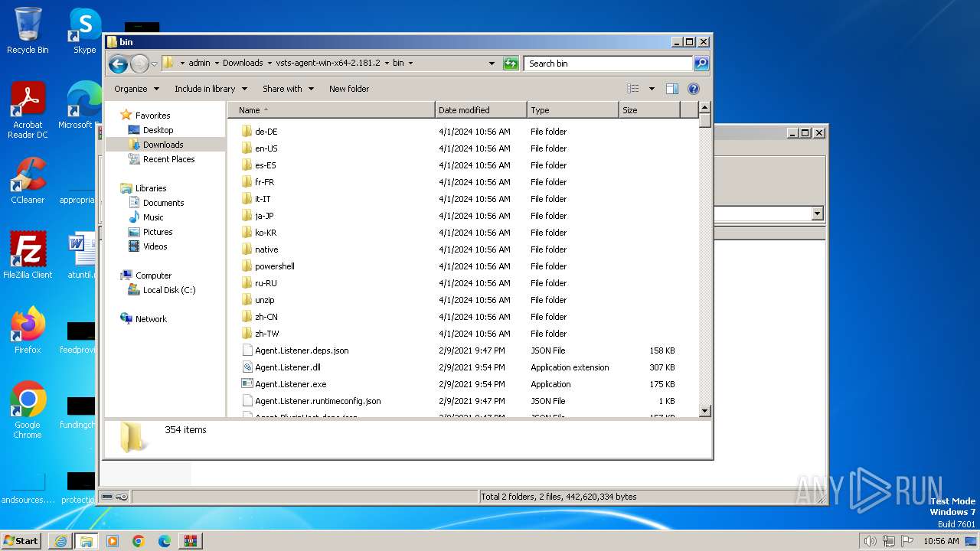Image resolution: width=980 pixels, height=551 pixels.
Task: Select Agent.Listener.deps.json file icon
Action: tap(247, 350)
